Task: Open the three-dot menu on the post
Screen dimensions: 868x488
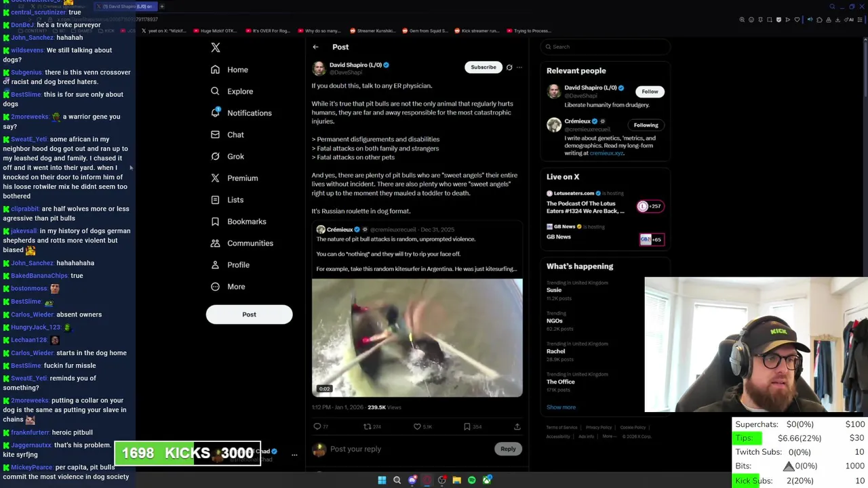Action: pos(519,67)
